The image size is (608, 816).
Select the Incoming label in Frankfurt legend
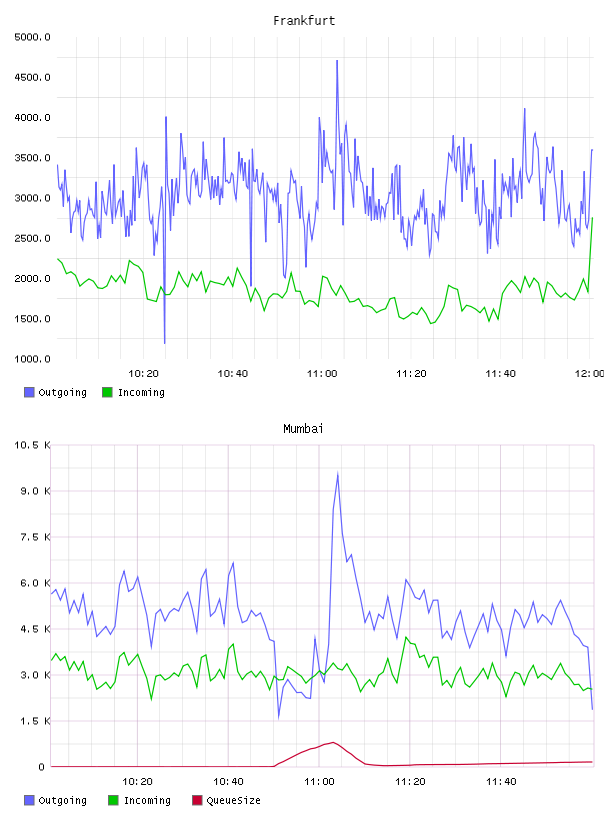[141, 392]
